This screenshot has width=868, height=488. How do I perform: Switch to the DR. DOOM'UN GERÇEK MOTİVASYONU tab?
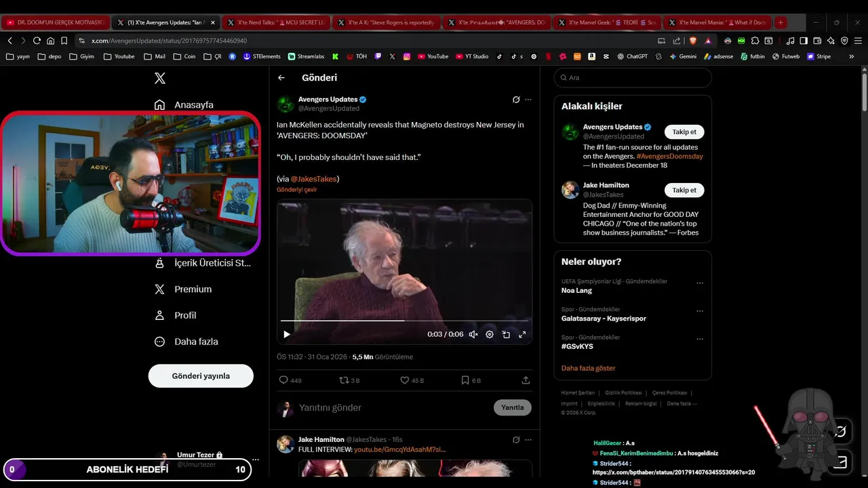54,22
